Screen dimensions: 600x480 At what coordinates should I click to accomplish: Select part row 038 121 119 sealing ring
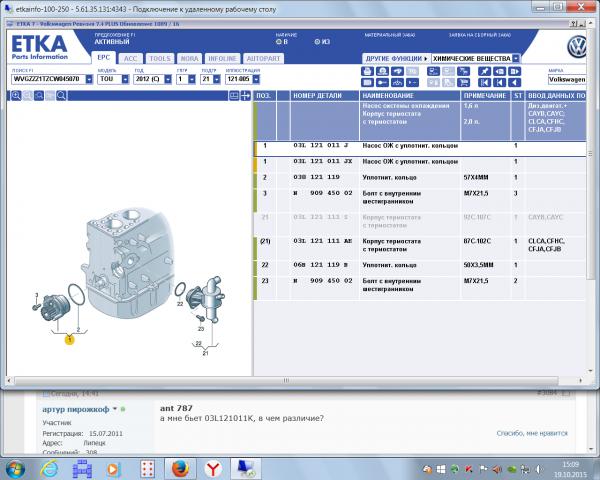420,180
